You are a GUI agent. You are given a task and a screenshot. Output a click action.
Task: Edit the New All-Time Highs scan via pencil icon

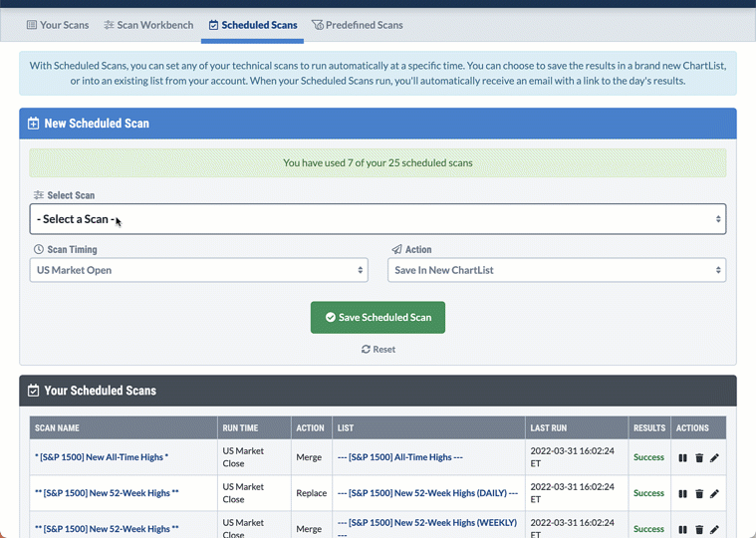(x=714, y=458)
